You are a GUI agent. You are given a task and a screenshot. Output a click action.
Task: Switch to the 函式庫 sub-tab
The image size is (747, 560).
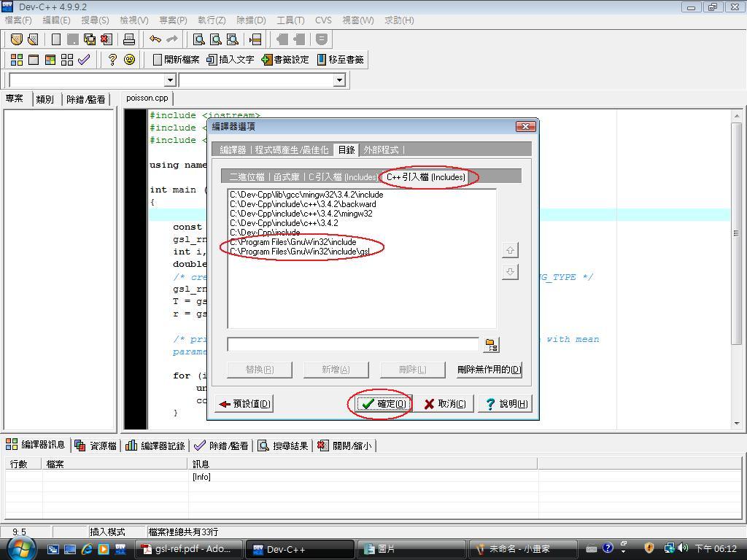[x=287, y=176]
